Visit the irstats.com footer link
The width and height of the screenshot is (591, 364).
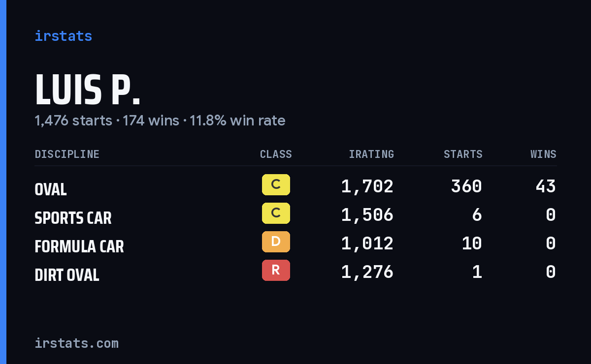pyautogui.click(x=77, y=343)
